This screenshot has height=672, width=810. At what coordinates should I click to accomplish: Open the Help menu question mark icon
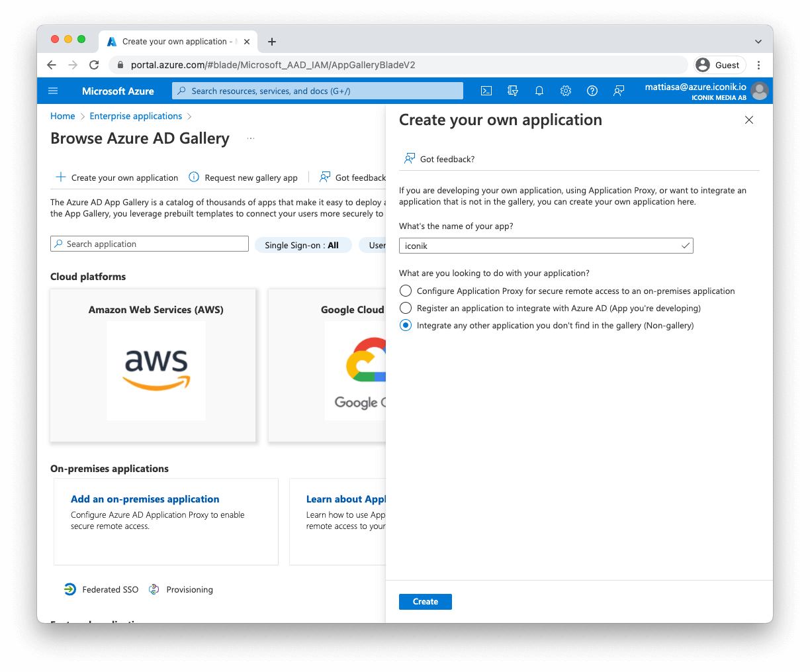(592, 91)
